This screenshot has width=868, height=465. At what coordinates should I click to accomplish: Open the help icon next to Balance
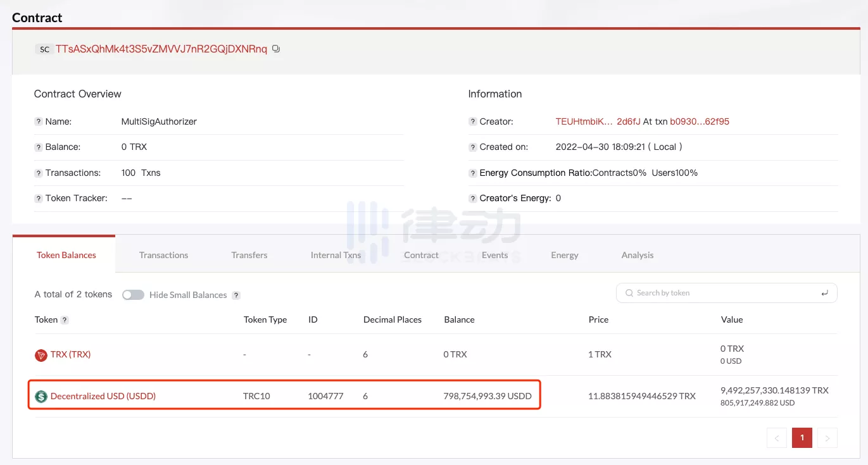click(39, 147)
